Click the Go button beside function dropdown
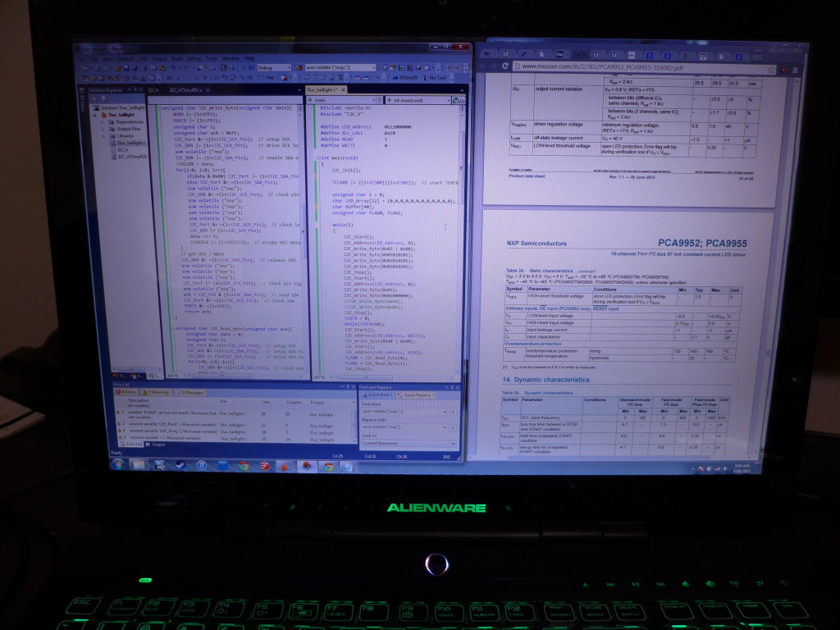840x630 pixels. pos(458,100)
